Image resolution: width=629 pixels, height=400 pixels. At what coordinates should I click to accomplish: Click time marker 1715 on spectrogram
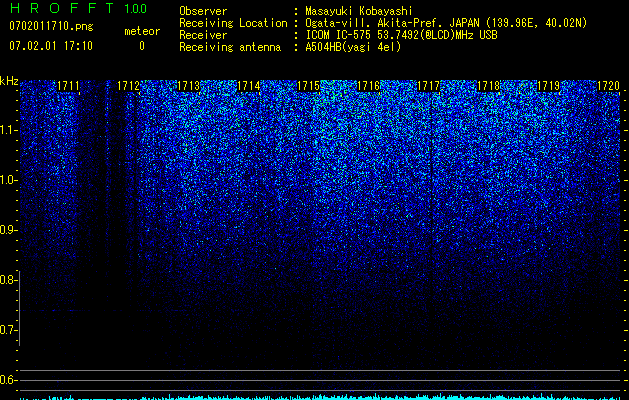point(308,86)
